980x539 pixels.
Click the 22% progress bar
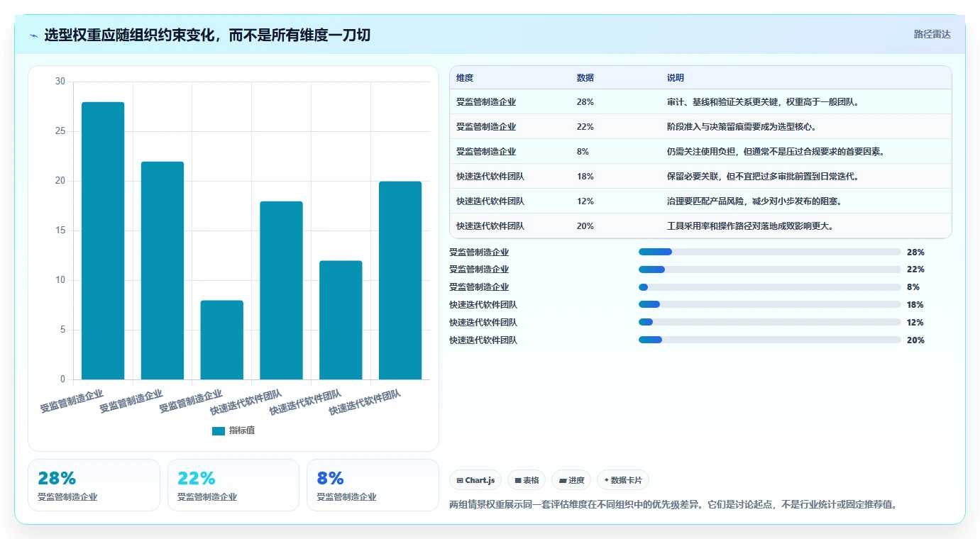(770, 269)
